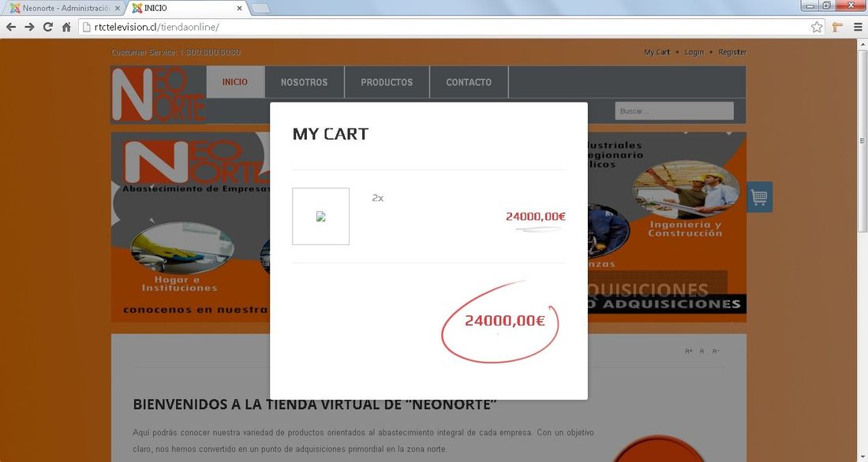Open CONTACTO menu item

469,82
